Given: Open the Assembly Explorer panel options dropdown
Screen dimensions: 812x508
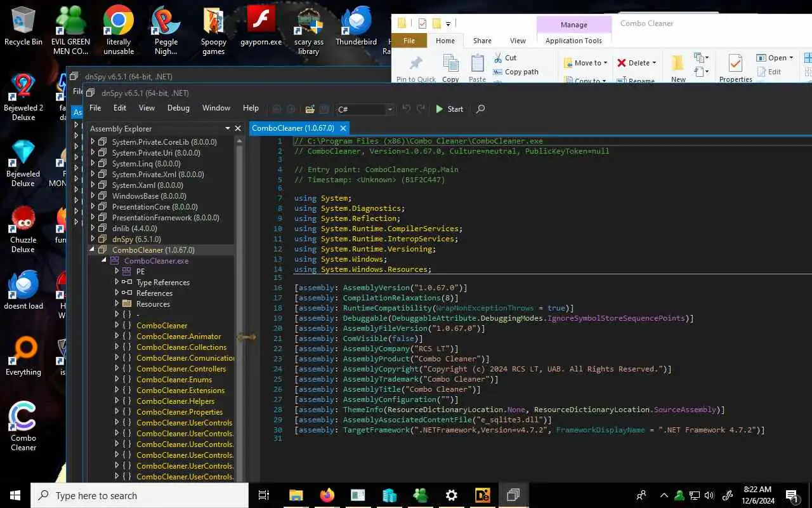Looking at the screenshot, I should [228, 128].
